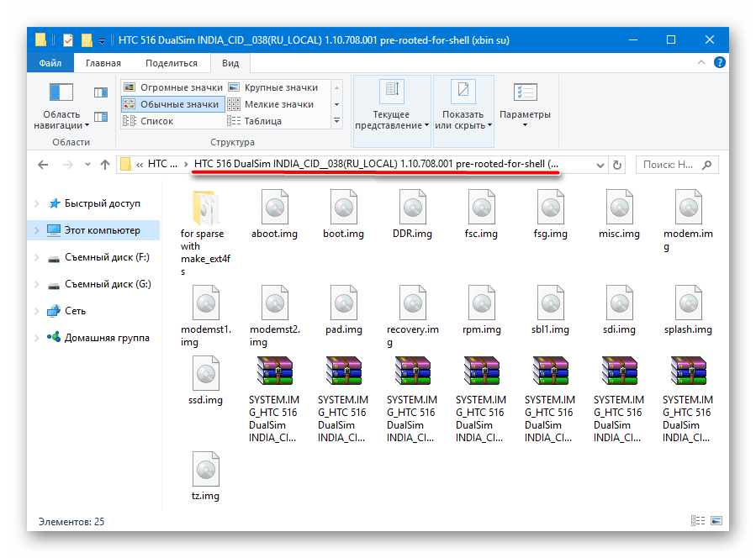Expand Съемный диск (F:) tree node
Screen dimensions: 756x558
(x=37, y=258)
